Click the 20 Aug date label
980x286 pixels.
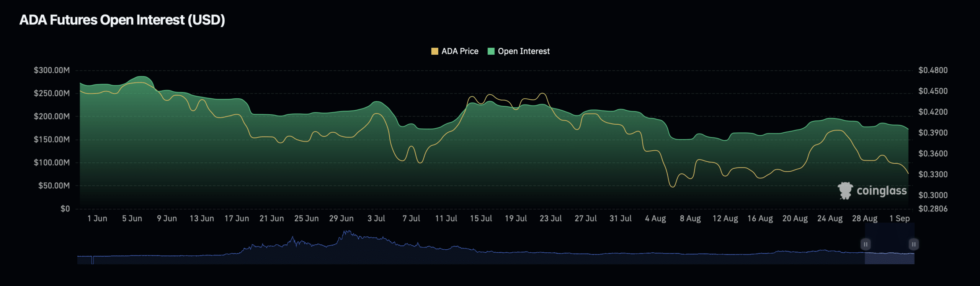(x=795, y=218)
